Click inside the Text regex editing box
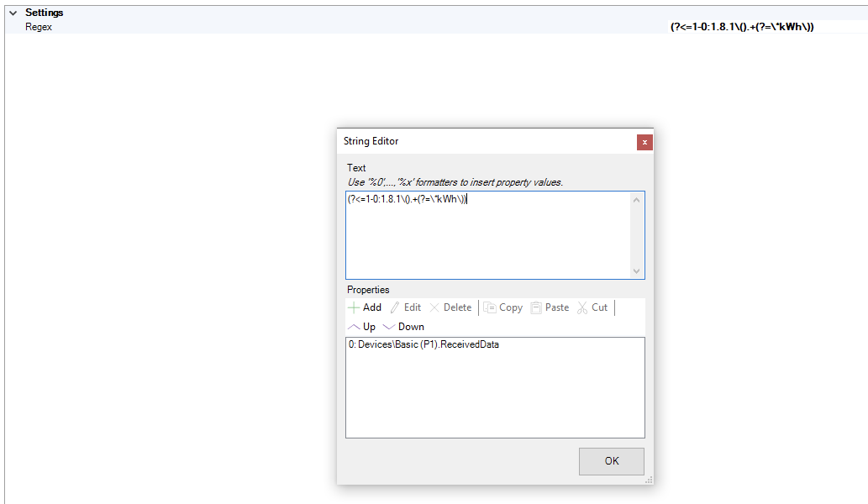The width and height of the screenshot is (868, 504). 487,235
